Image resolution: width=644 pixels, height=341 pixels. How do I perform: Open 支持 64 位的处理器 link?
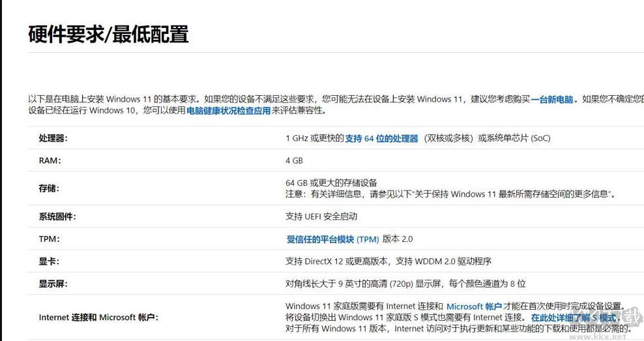(x=381, y=138)
